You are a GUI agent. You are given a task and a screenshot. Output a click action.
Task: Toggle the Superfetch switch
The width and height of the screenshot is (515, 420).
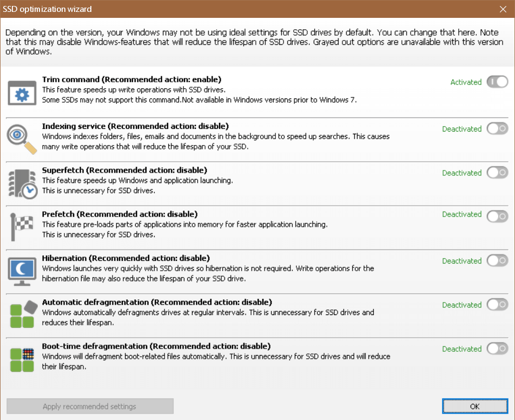click(x=497, y=173)
